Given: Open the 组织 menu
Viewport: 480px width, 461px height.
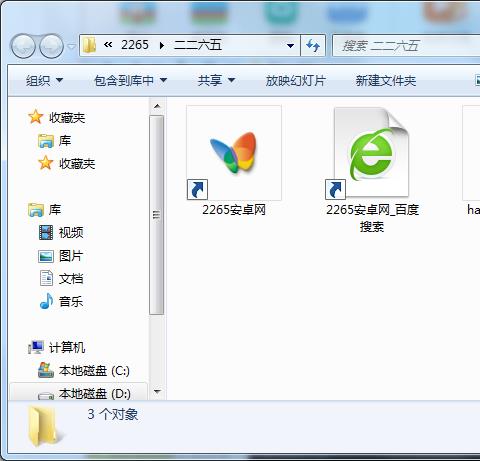Looking at the screenshot, I should click(x=44, y=80).
